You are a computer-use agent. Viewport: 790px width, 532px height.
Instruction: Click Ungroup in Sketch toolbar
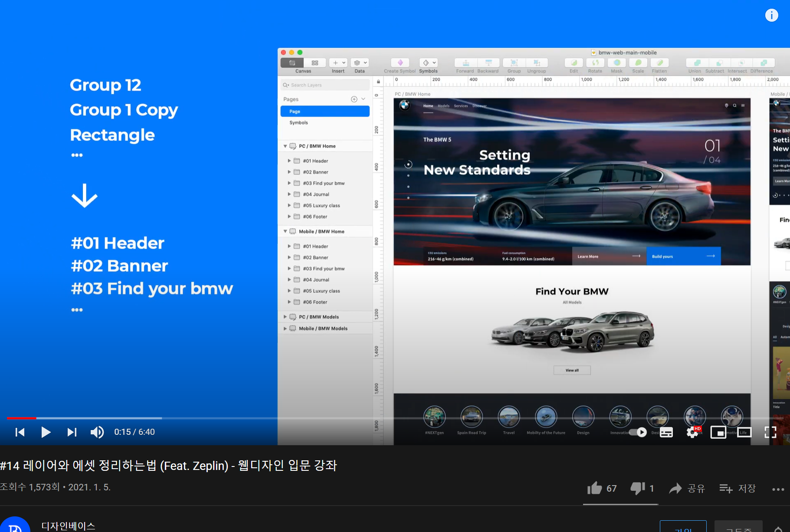537,63
